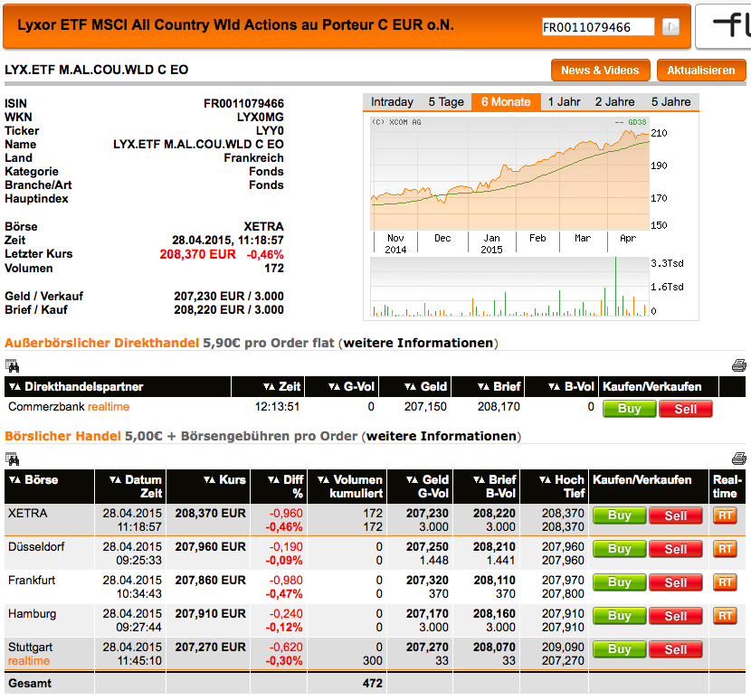Buy on Frankfurt exchange
This screenshot has width=751, height=700.
619,582
